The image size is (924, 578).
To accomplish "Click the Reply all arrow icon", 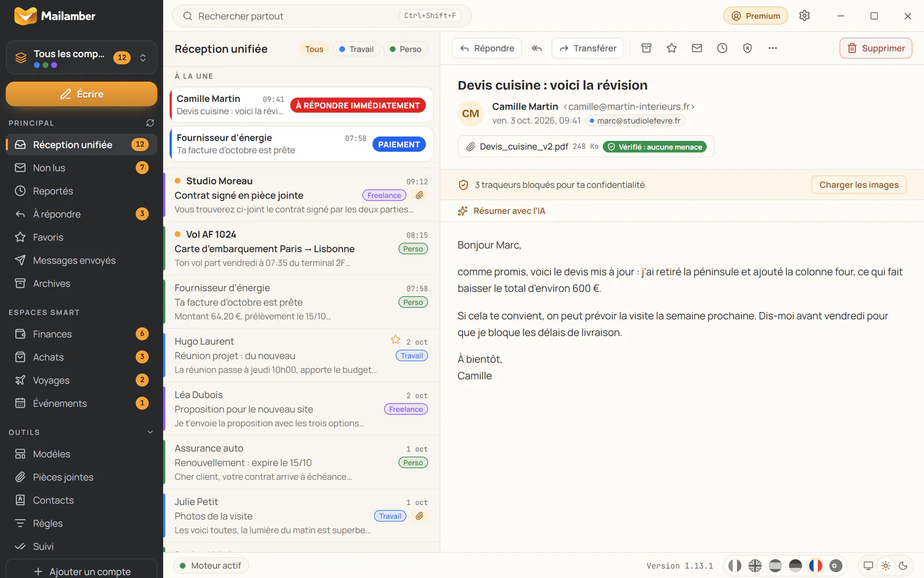I will pyautogui.click(x=536, y=48).
